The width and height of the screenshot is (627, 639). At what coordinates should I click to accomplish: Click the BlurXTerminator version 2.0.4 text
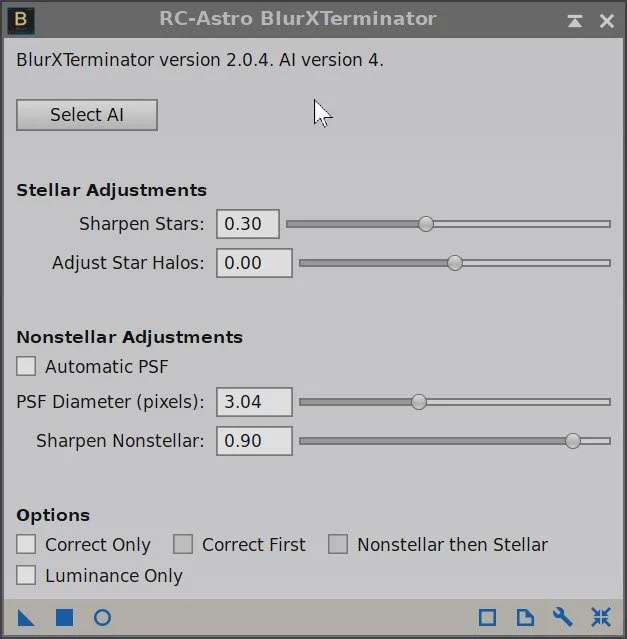point(200,60)
